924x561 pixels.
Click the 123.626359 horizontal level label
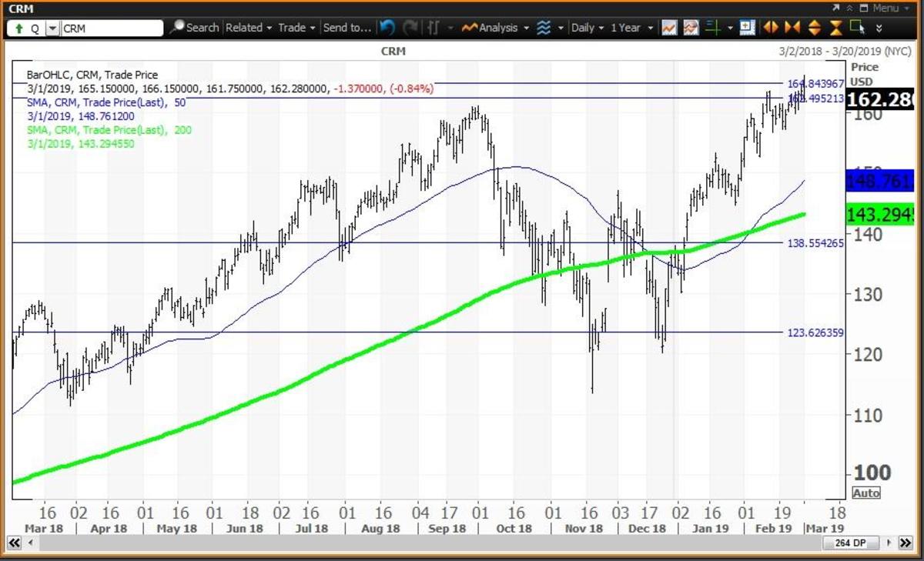point(815,332)
